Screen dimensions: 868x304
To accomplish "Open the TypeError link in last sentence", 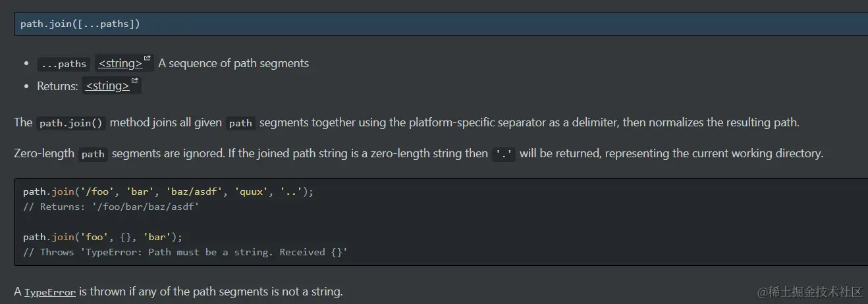I will point(50,291).
